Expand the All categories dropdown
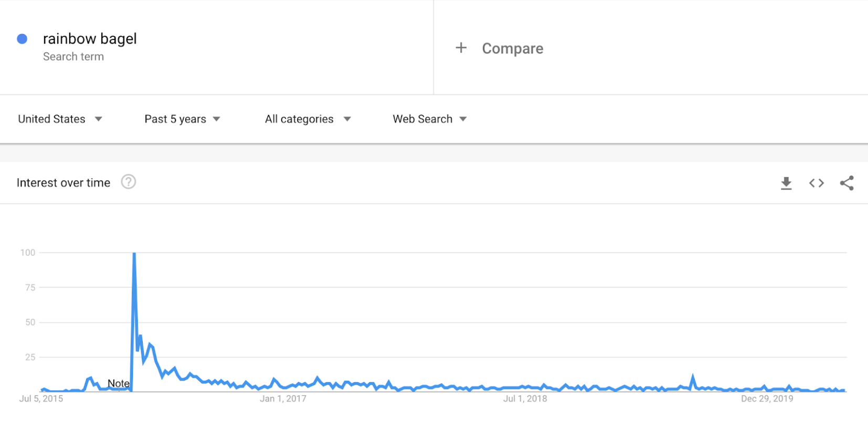Screen dimensions: 868x432 pos(308,119)
